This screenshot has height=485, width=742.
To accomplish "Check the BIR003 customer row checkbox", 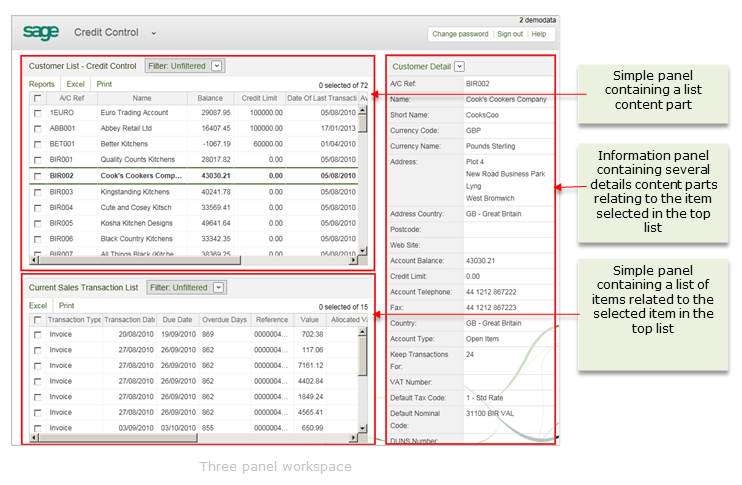I will pyautogui.click(x=37, y=192).
